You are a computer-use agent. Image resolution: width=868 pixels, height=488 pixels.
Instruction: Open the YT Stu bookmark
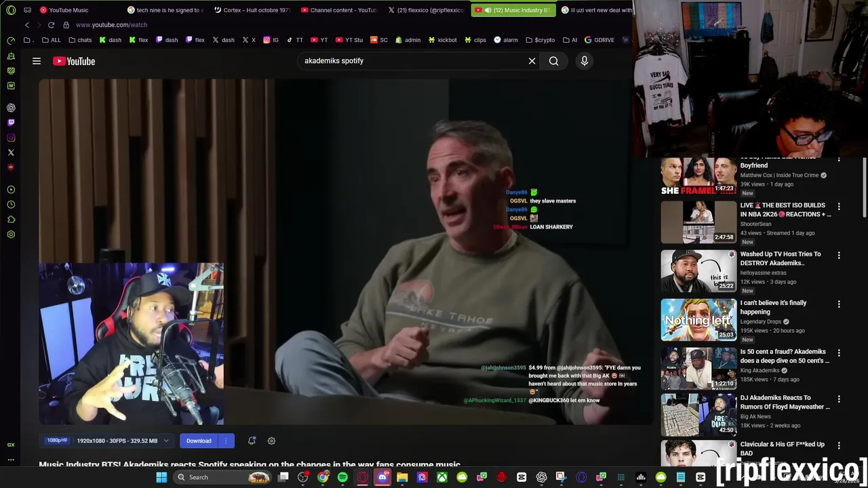[349, 40]
